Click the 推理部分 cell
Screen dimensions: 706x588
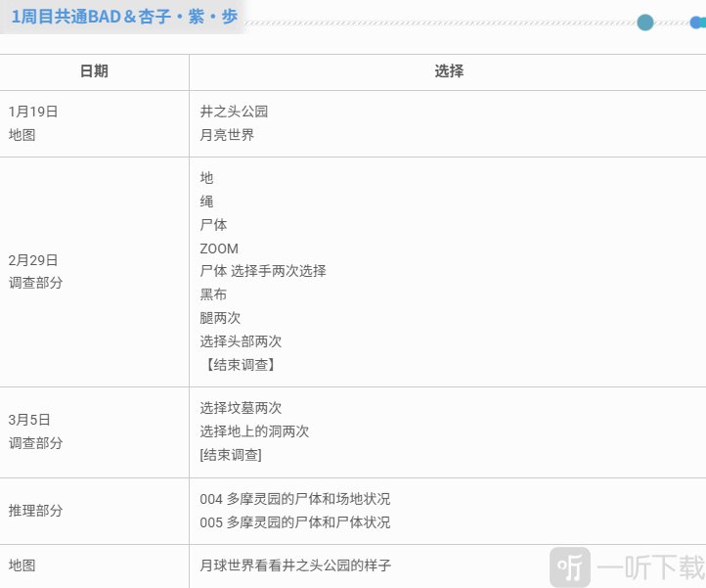coord(35,511)
